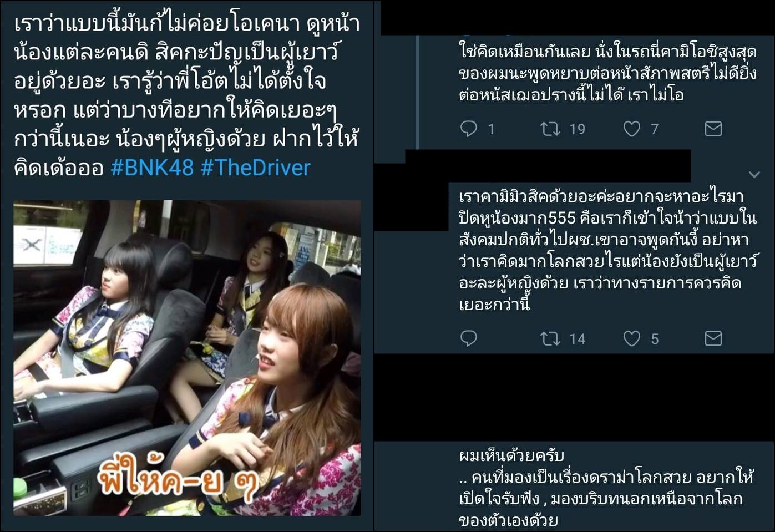The height and width of the screenshot is (532, 775).
Task: Like the reply that has 5 likes
Action: click(632, 338)
